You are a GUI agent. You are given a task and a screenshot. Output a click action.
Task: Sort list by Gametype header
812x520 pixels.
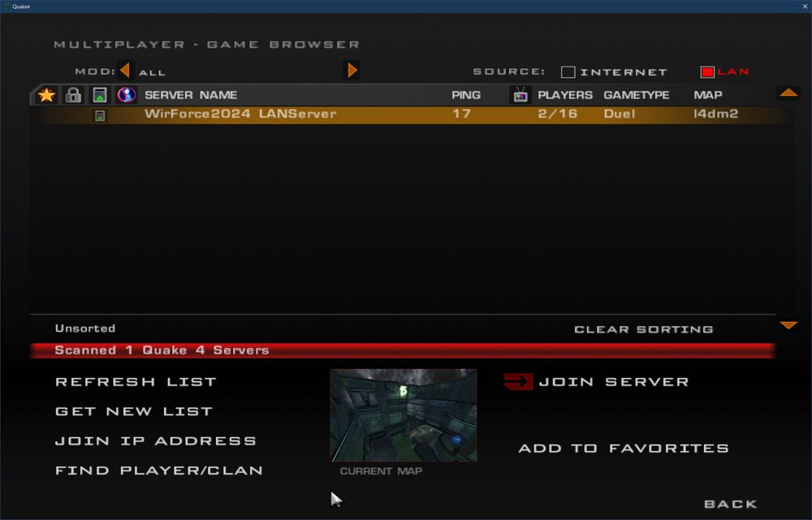(x=637, y=95)
